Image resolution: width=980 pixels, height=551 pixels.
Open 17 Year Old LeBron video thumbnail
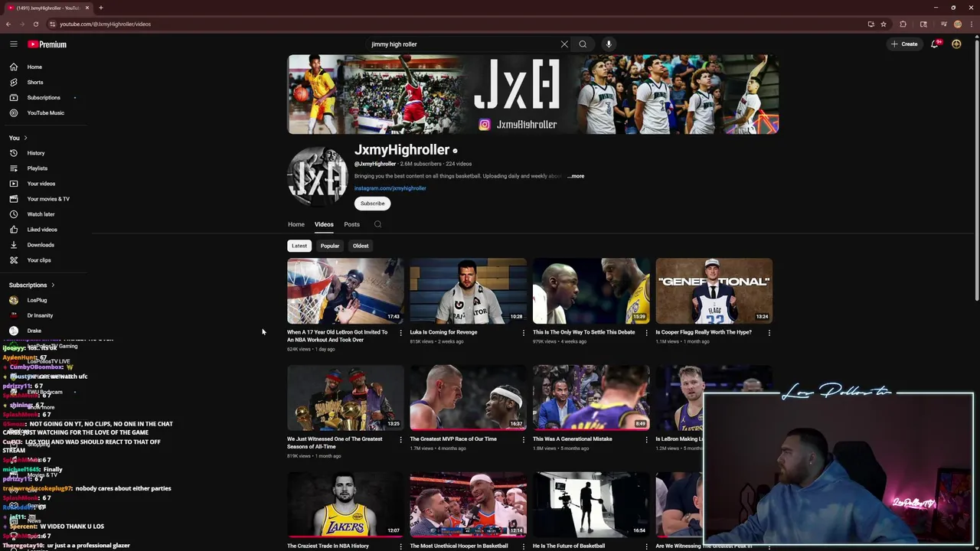(x=345, y=291)
